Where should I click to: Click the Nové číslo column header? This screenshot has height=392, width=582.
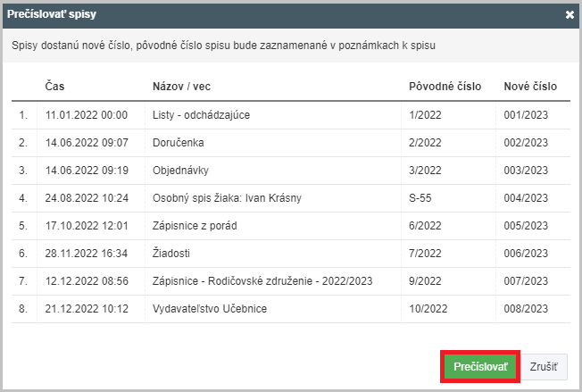point(530,86)
